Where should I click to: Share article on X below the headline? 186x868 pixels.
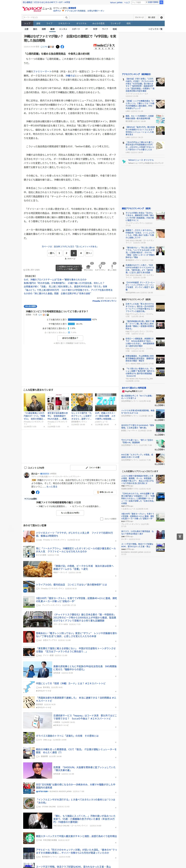[x=57, y=47]
